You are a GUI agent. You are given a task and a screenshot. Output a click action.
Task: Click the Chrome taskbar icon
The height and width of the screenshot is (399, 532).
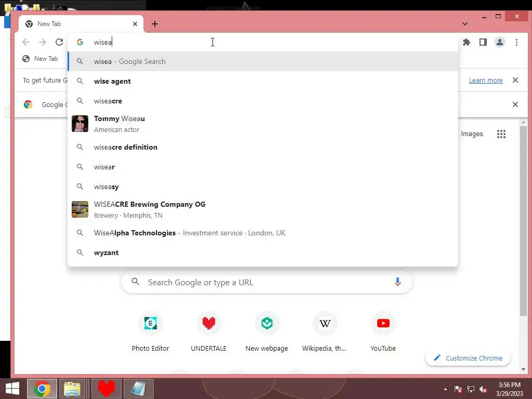(42, 389)
